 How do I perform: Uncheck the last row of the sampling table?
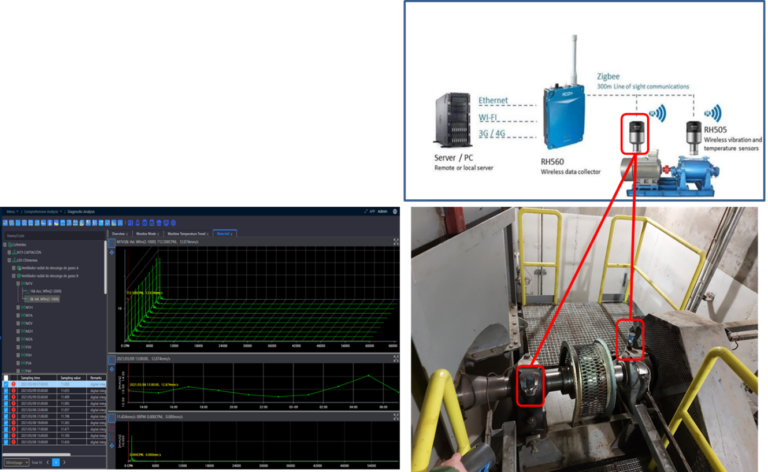[x=6, y=442]
